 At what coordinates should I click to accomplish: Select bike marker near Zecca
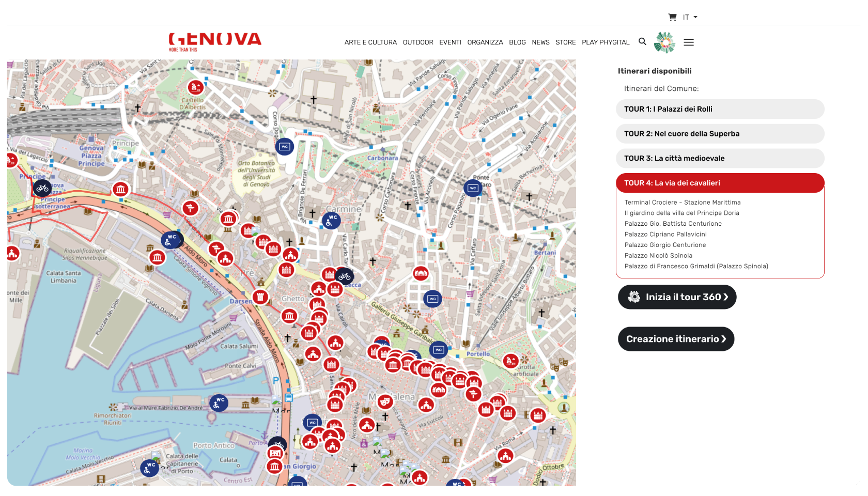pos(345,276)
